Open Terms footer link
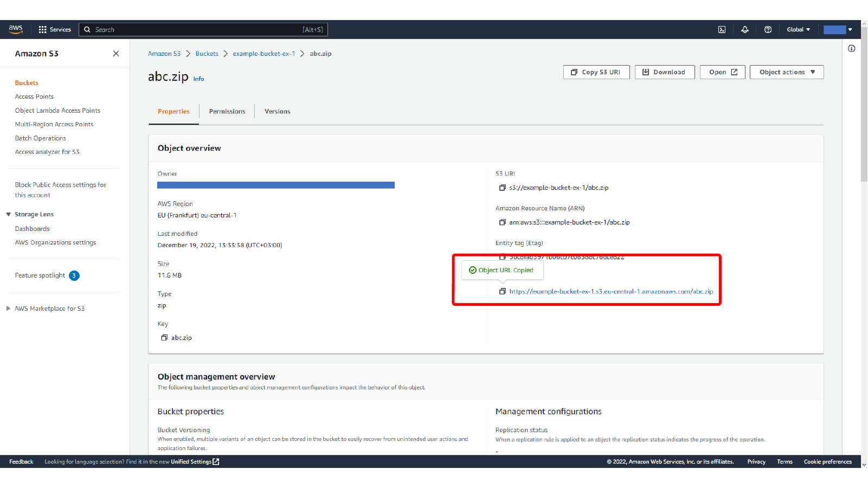The height and width of the screenshot is (488, 868). coord(785,462)
